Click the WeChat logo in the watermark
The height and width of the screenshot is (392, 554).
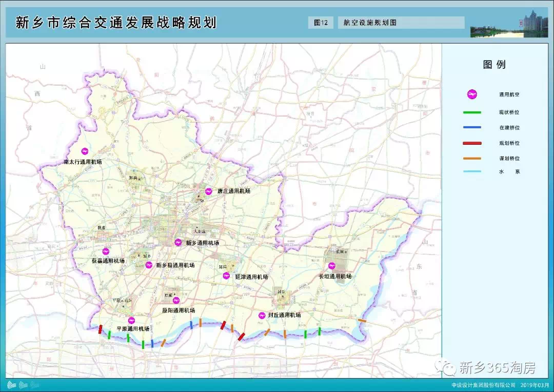pos(449,367)
